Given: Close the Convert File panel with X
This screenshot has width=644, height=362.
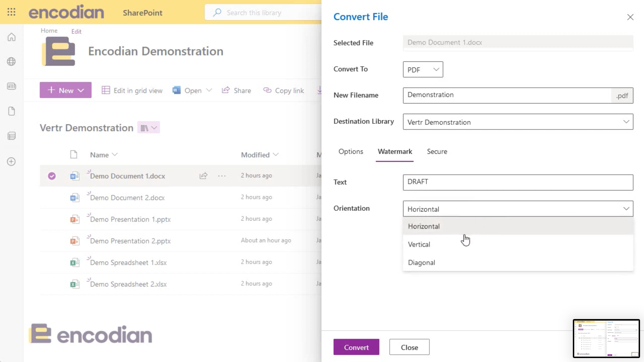Looking at the screenshot, I should point(630,17).
